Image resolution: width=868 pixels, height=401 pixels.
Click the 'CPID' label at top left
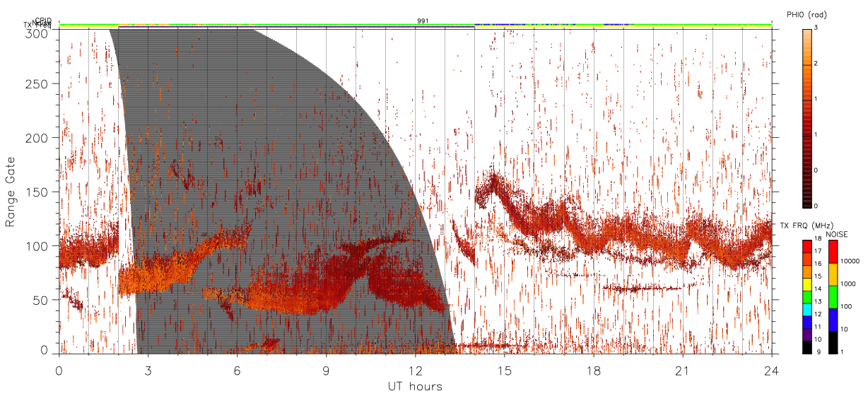coord(43,21)
